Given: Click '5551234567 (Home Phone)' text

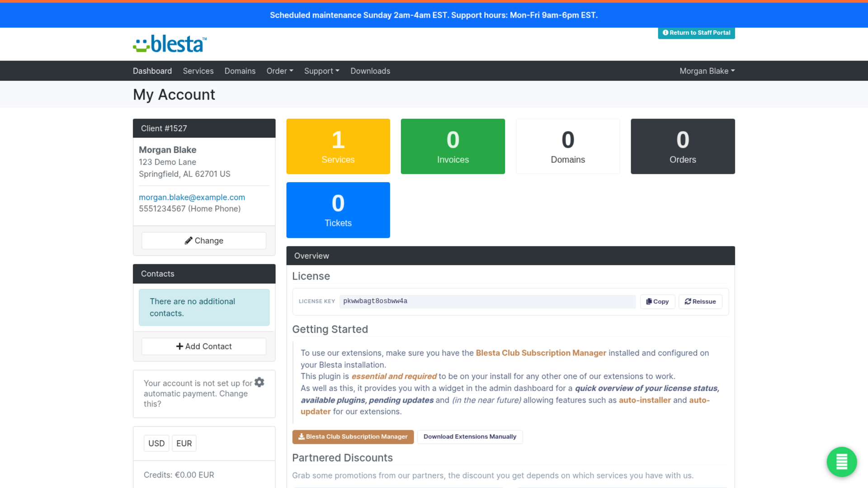Looking at the screenshot, I should pyautogui.click(x=189, y=209).
